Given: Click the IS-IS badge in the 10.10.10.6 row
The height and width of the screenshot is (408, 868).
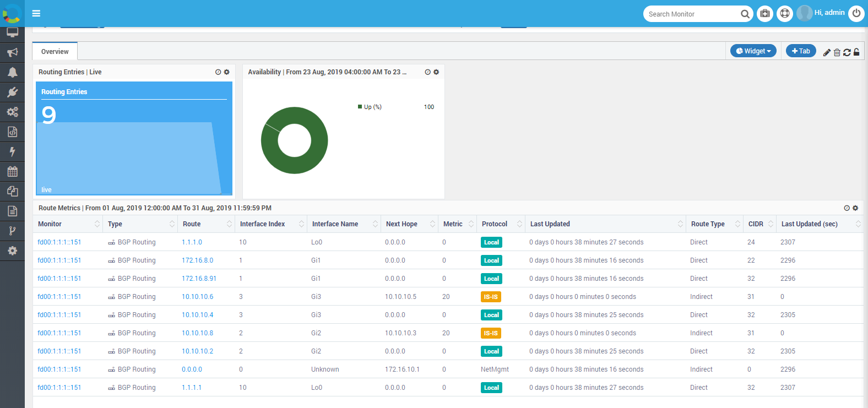Looking at the screenshot, I should [491, 297].
